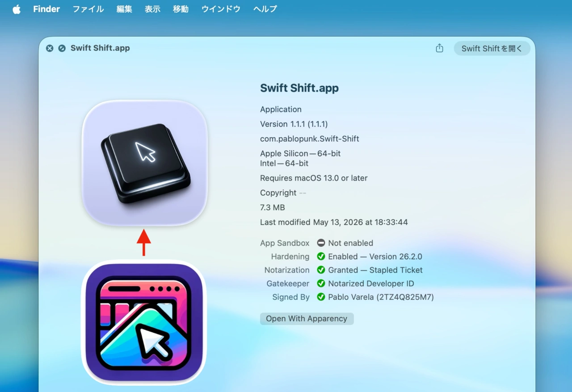Open the 移動 menu
The width and height of the screenshot is (572, 392).
(181, 9)
